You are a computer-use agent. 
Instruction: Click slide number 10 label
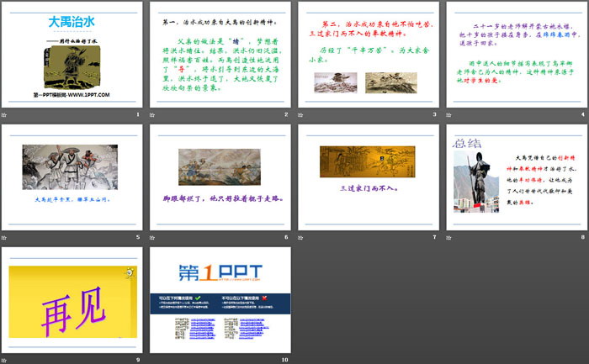[284, 360]
